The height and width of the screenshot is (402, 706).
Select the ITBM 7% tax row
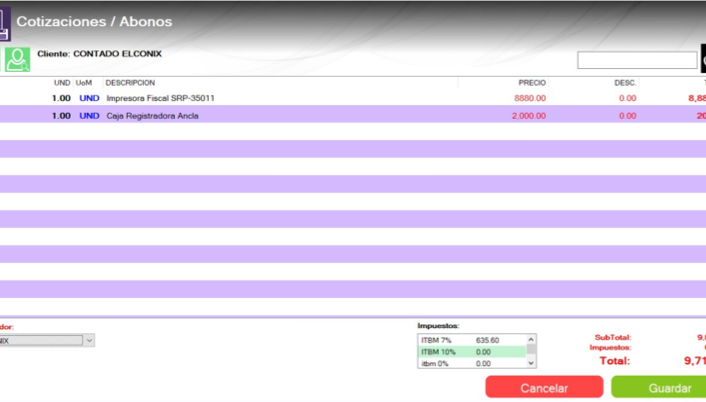click(x=471, y=340)
